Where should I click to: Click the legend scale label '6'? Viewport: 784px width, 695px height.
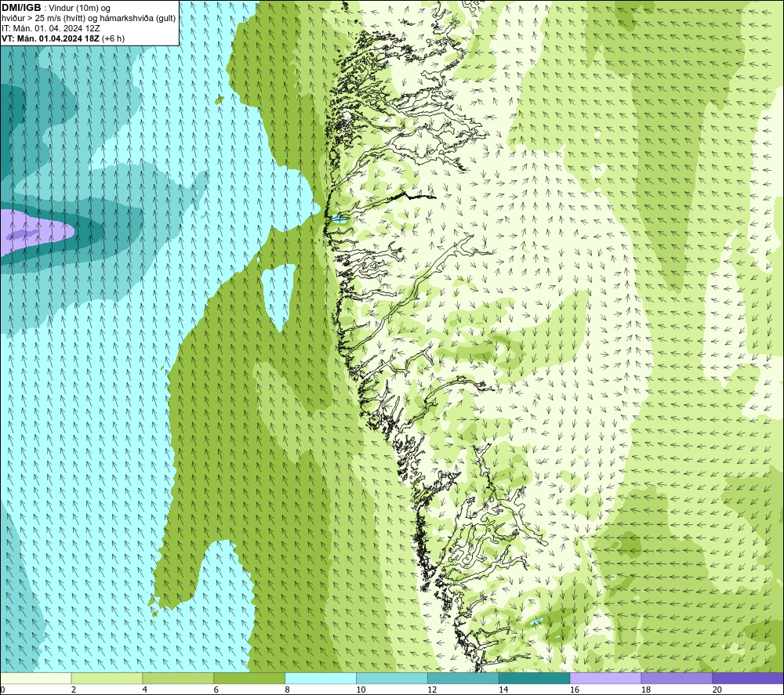point(216,690)
